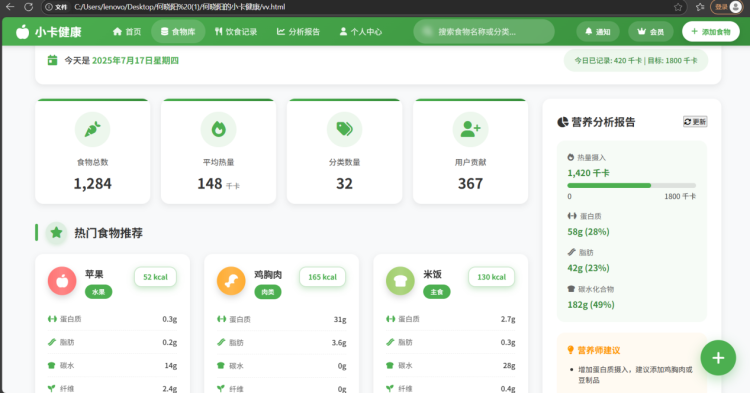Click the 碳水化合物 icon in nutrition report
The height and width of the screenshot is (393, 750).
tap(571, 289)
